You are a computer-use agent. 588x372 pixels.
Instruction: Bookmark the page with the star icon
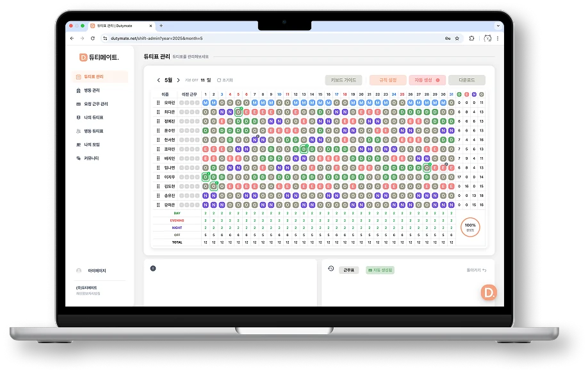tap(457, 38)
